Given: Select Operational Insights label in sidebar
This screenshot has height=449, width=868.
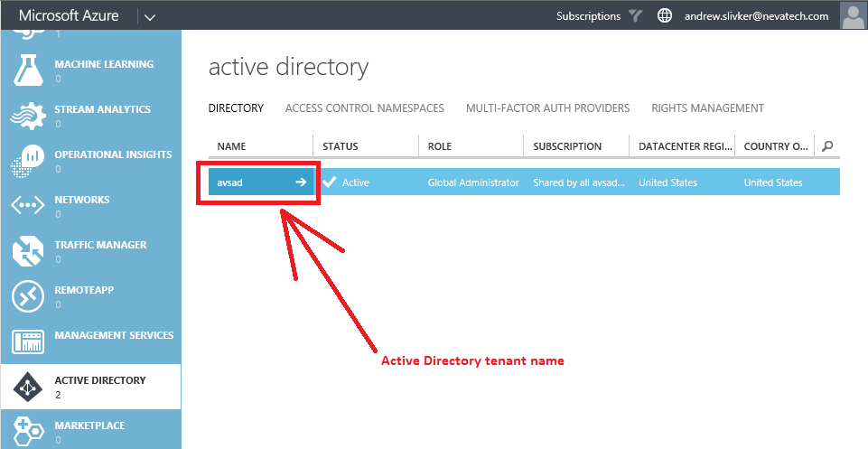Looking at the screenshot, I should [113, 154].
